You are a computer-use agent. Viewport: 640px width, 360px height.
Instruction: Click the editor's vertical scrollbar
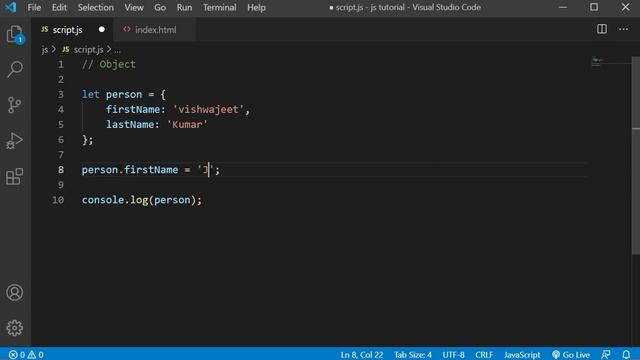pyautogui.click(x=636, y=155)
